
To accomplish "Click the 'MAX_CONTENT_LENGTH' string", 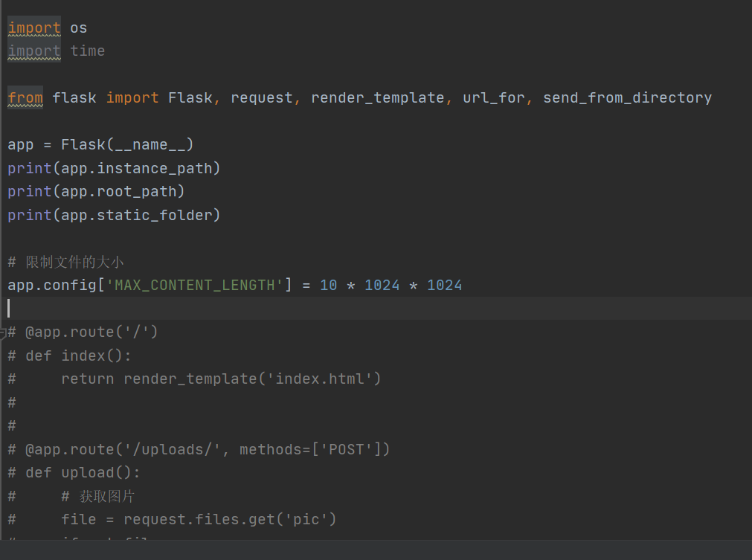I will tap(194, 286).
